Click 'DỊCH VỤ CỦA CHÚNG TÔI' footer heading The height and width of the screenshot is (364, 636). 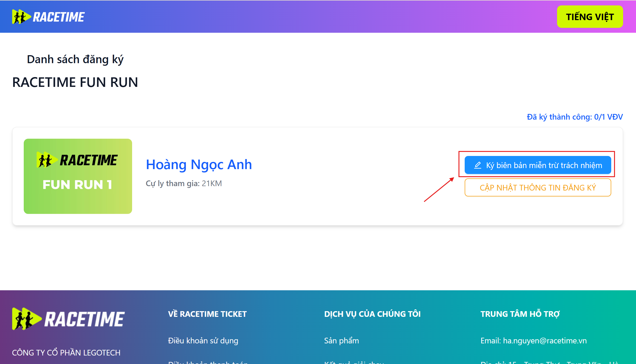tap(372, 314)
